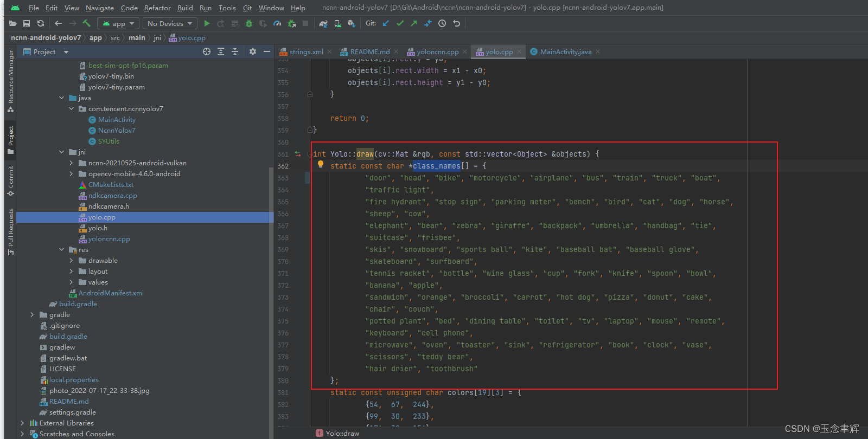Expand the gradle folder

click(32, 315)
